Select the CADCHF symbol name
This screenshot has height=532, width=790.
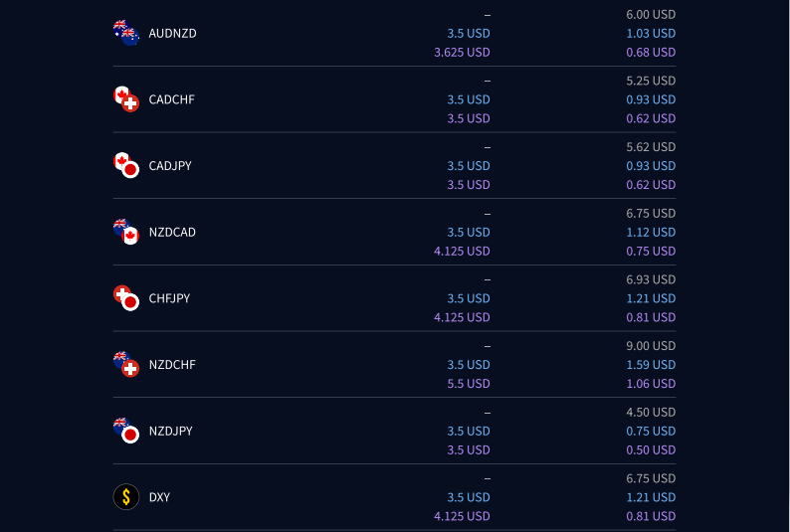172,99
